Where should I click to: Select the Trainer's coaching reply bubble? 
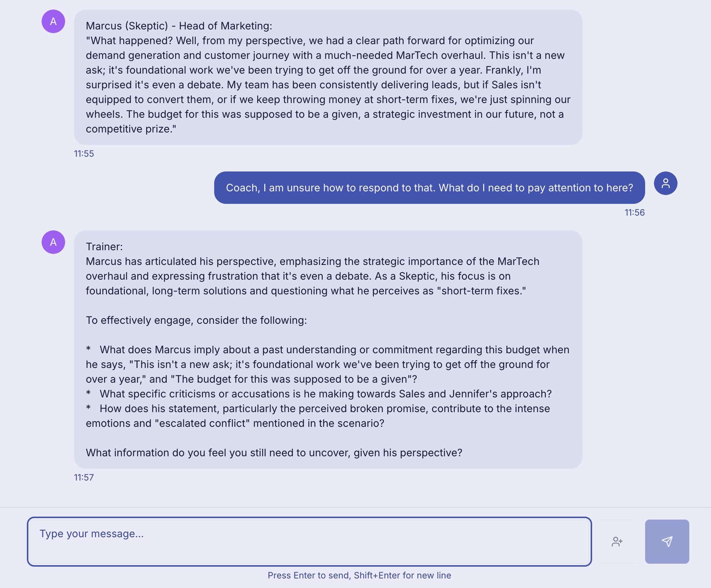[328, 350]
